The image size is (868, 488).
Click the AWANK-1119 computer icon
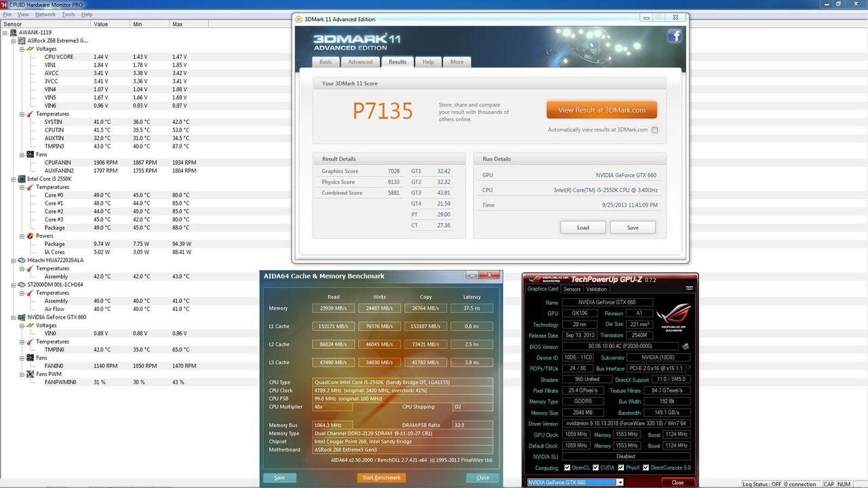[x=14, y=33]
